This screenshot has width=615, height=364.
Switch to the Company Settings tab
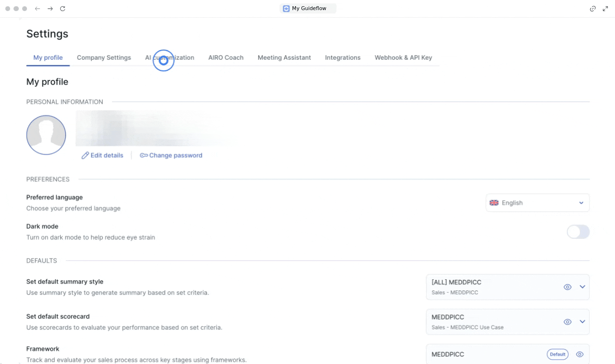(104, 57)
